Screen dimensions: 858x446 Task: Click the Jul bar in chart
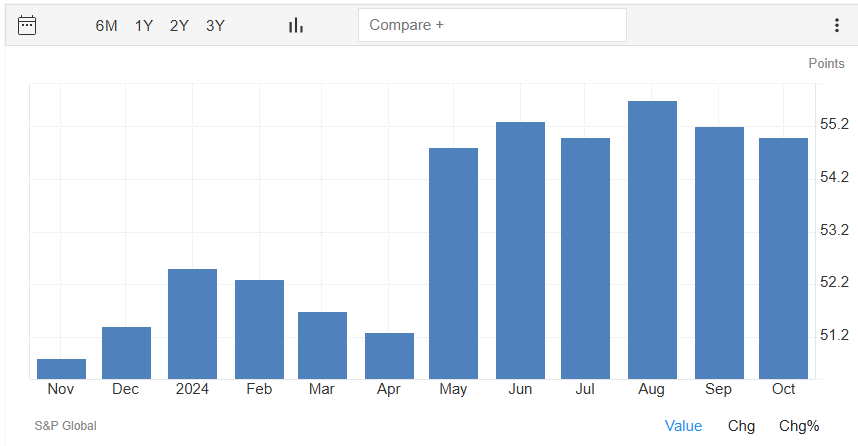[585, 258]
